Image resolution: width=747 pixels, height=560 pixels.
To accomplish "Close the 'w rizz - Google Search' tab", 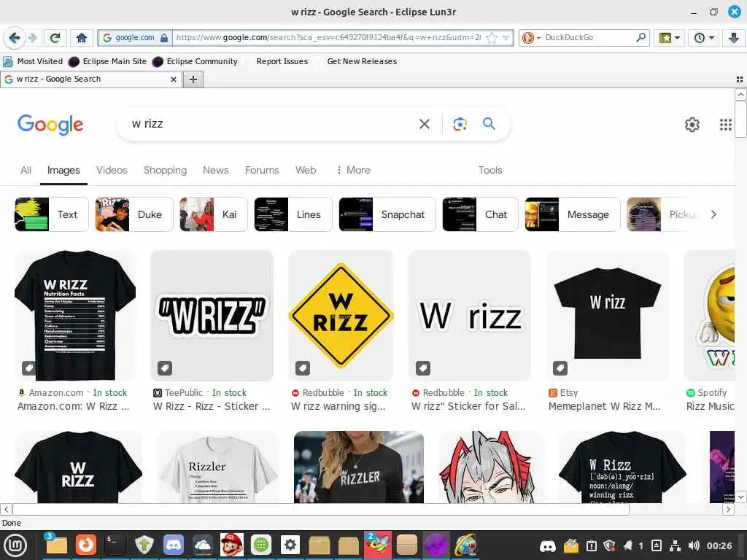I will click(174, 79).
